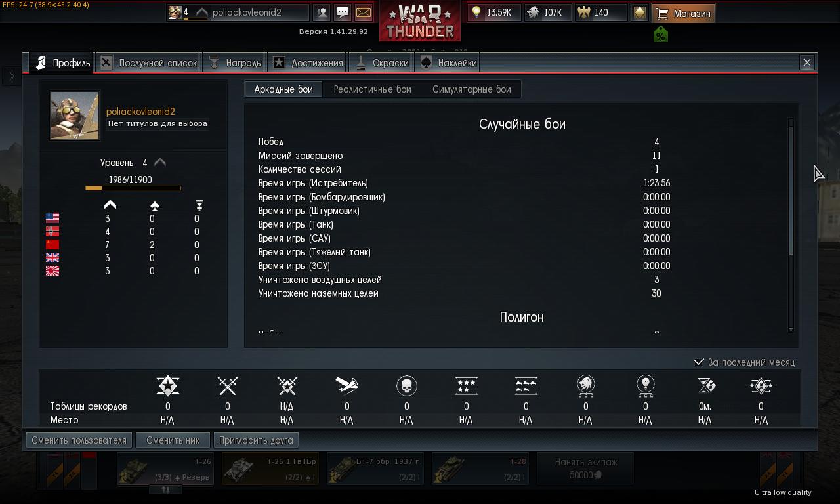
Task: Open the chat speech bubble icon
Action: coord(343,12)
